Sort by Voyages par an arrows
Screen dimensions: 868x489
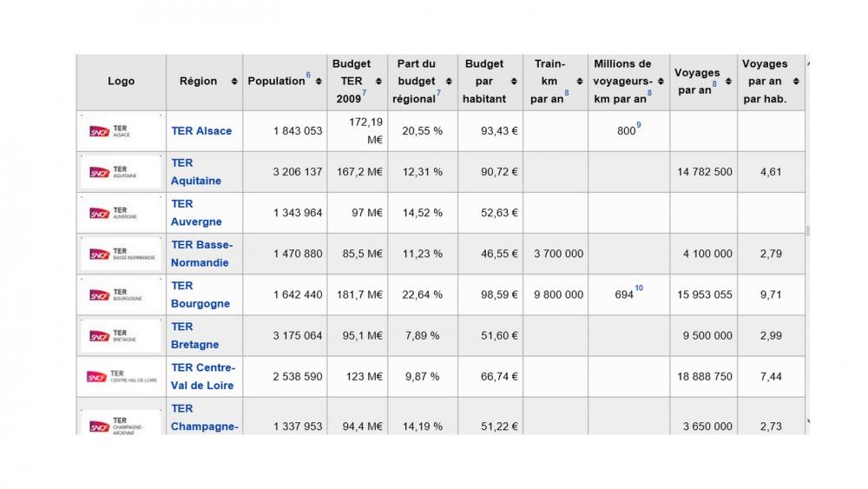point(729,82)
